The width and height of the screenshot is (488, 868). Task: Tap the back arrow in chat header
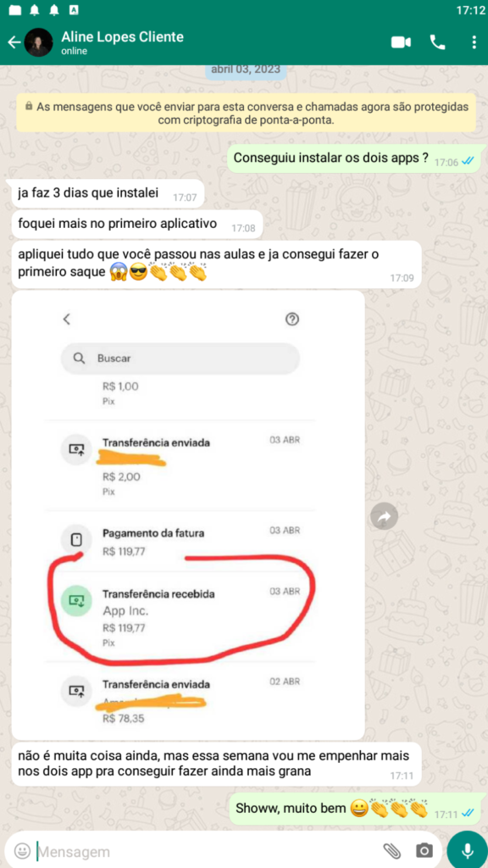click(x=14, y=42)
